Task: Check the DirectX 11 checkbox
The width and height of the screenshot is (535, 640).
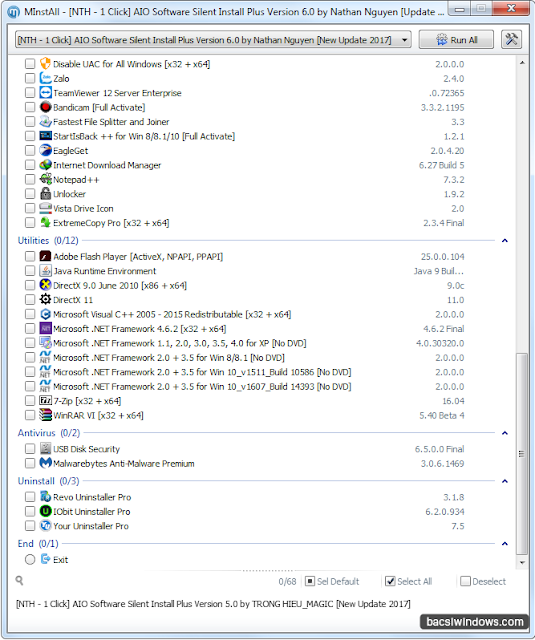Action: click(30, 300)
